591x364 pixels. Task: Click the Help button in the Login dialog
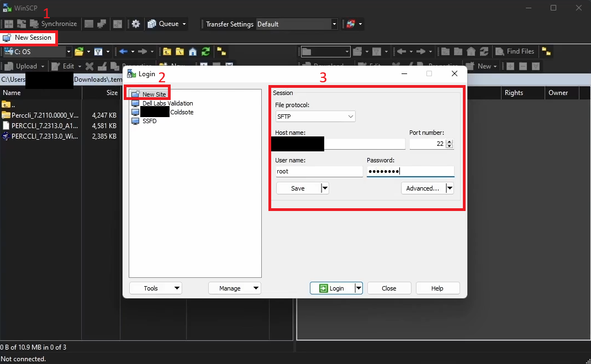(437, 288)
